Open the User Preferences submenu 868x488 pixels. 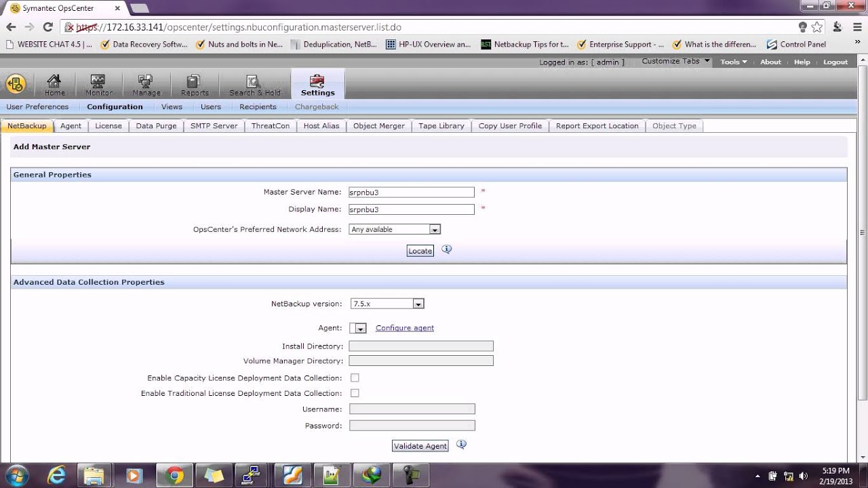(x=37, y=106)
